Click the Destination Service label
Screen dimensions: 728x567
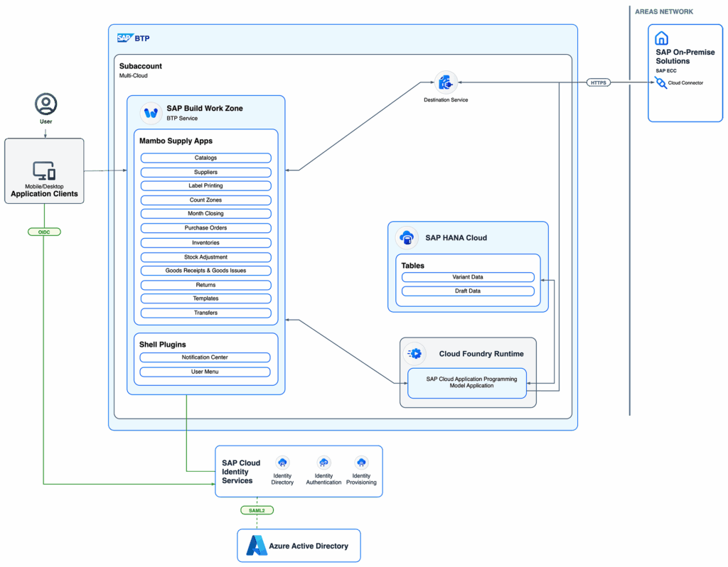[x=446, y=99]
